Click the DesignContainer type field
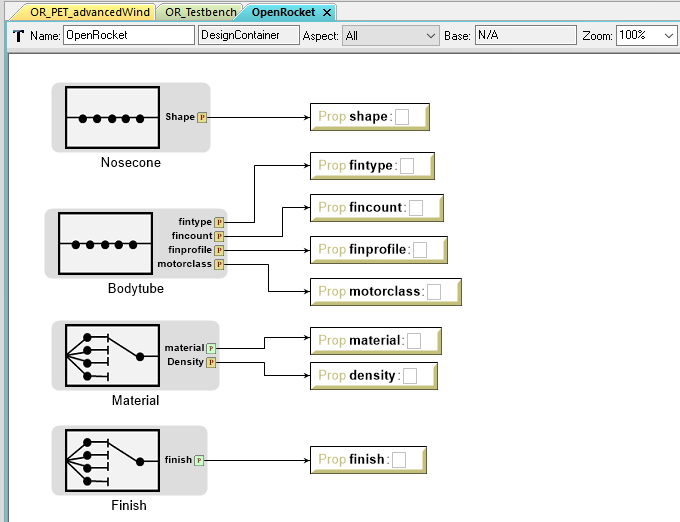The height and width of the screenshot is (522, 680). tap(249, 35)
